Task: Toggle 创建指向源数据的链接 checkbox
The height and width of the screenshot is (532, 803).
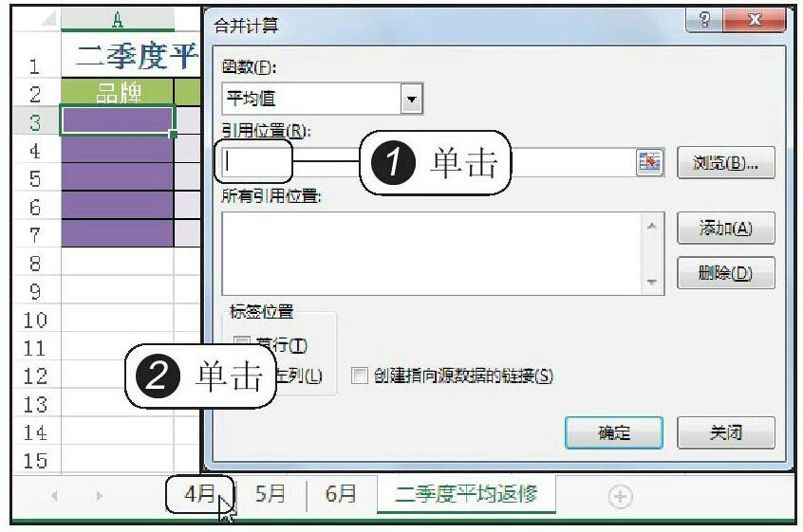Action: (359, 376)
